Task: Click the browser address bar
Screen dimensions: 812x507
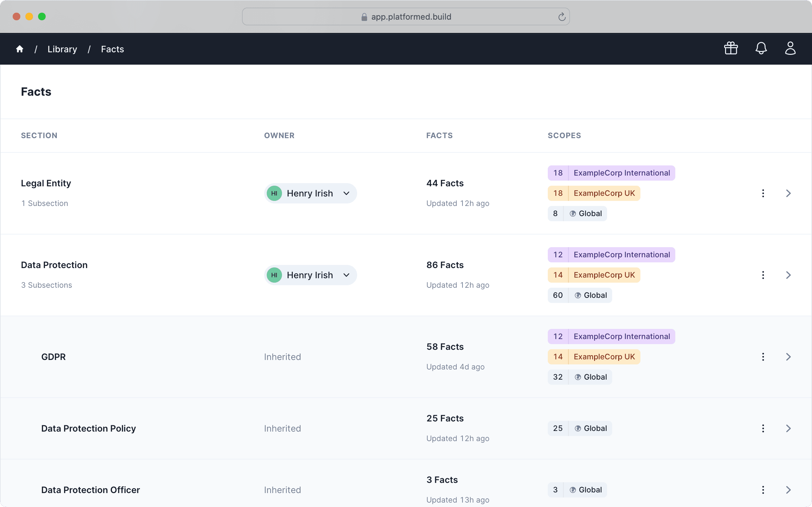Action: pyautogui.click(x=405, y=17)
